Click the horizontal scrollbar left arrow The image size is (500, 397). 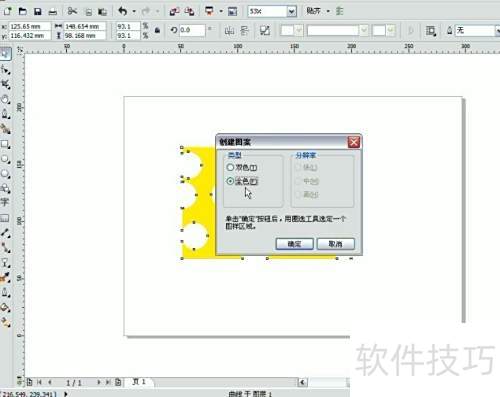(302, 382)
